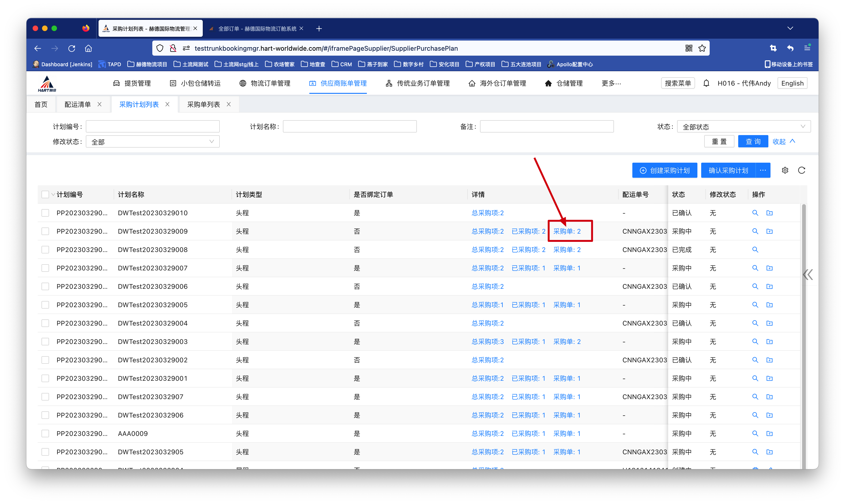The image size is (845, 504).
Task: Expand the 修改状态 全部 dropdown
Action: (153, 142)
